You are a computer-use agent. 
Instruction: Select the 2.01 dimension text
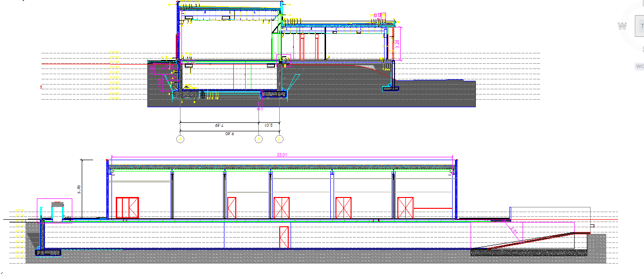(268, 126)
